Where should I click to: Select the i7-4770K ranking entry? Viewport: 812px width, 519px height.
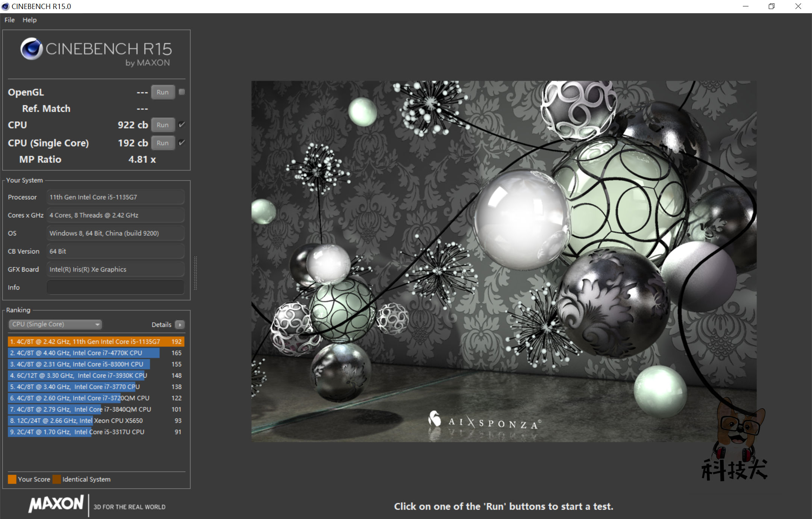[84, 353]
